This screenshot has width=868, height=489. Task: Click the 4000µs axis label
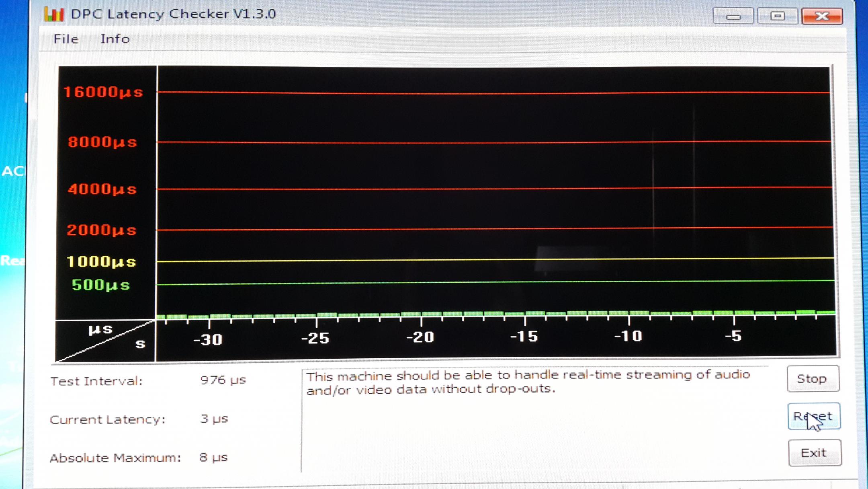pos(102,189)
